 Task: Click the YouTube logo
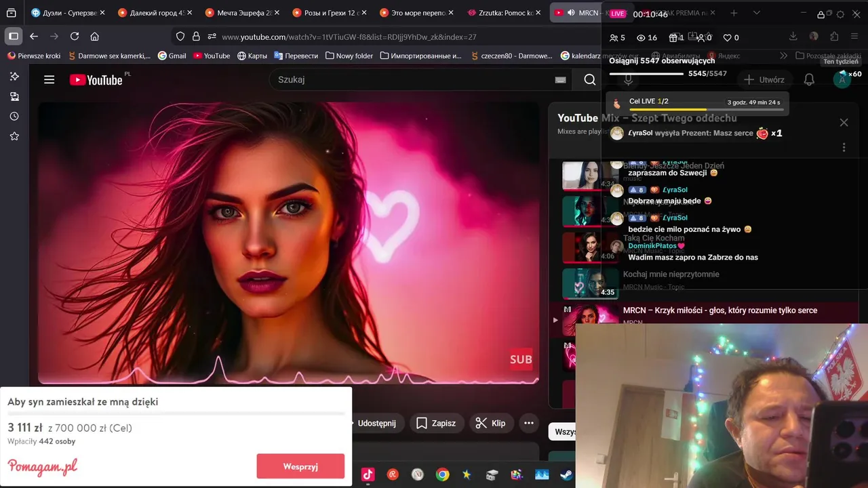tap(96, 80)
